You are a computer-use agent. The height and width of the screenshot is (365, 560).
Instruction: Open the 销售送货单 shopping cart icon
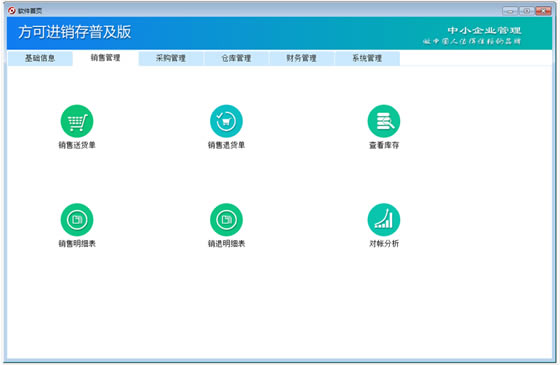[x=77, y=121]
